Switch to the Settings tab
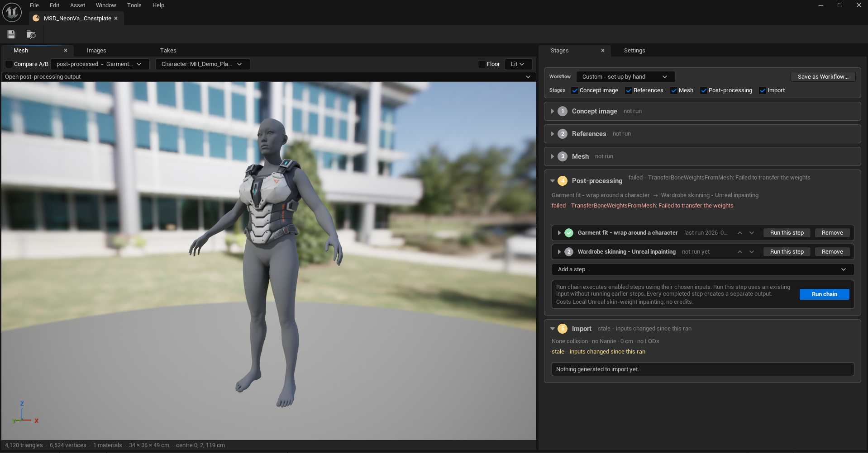The width and height of the screenshot is (868, 453). click(634, 51)
